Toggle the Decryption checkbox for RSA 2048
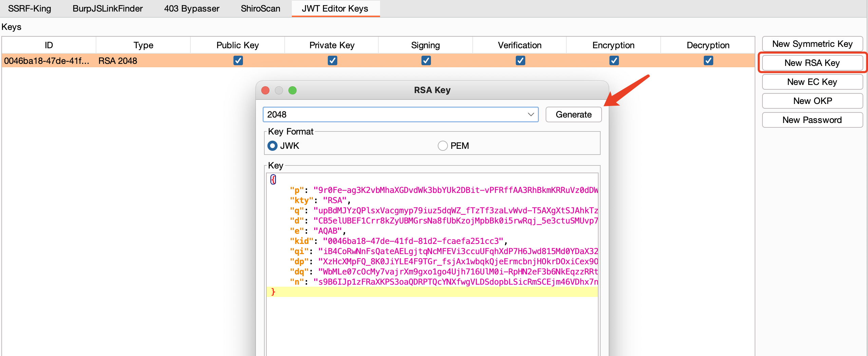Image resolution: width=868 pixels, height=356 pixels. [x=709, y=61]
